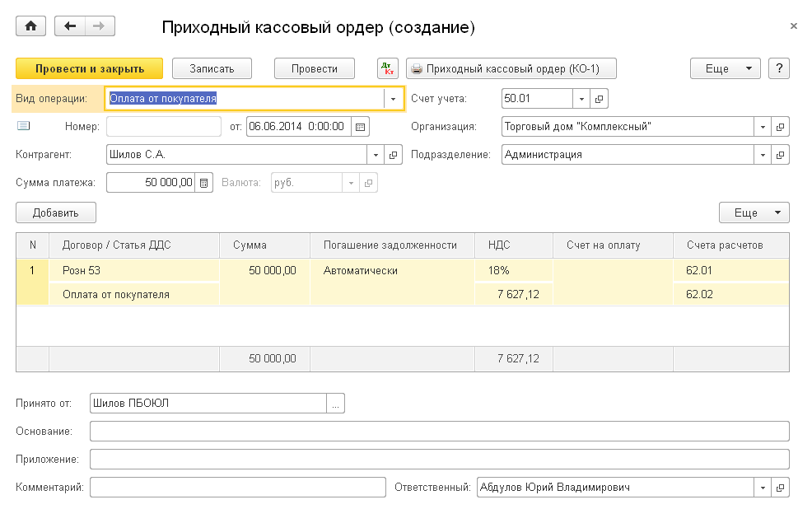Image resolution: width=812 pixels, height=509 pixels.
Task: Click Сумма column header
Action: [x=264, y=245]
